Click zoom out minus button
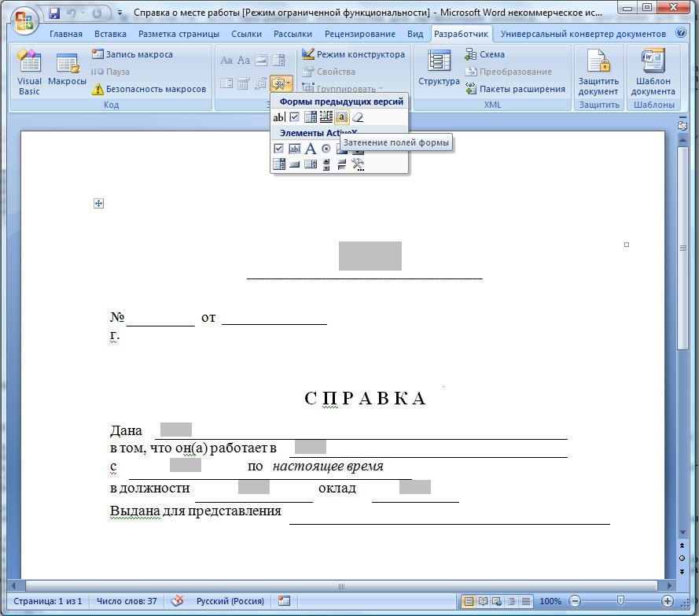Image resolution: width=699 pixels, height=616 pixels. pyautogui.click(x=575, y=601)
